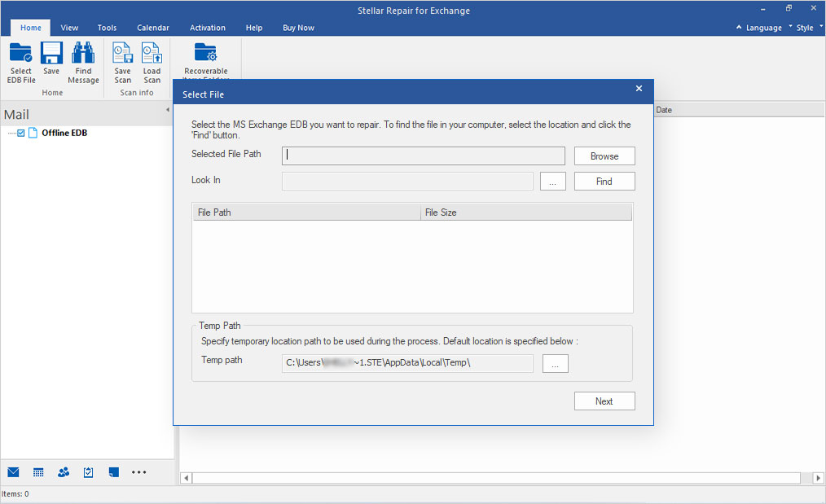
Task: Click the Browse button
Action: 604,156
